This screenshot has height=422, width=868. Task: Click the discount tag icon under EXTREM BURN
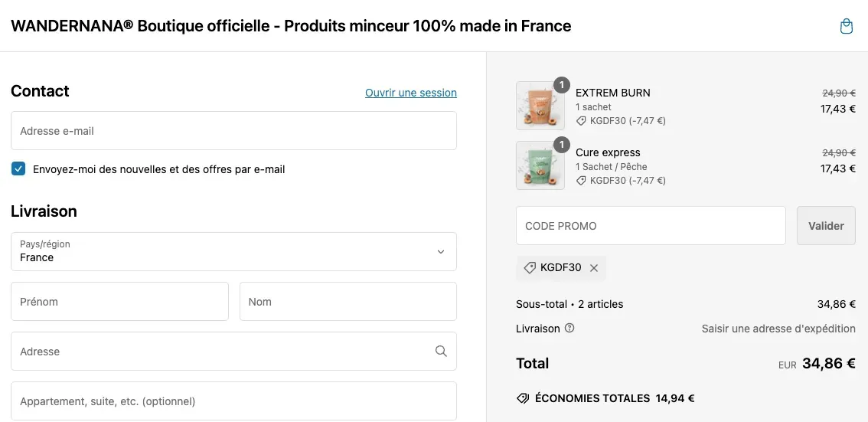(581, 121)
